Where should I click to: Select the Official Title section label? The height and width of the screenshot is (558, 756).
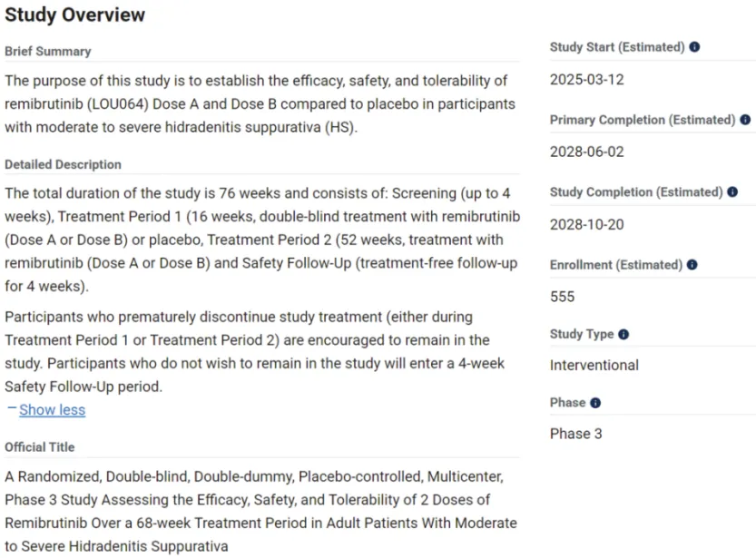[x=39, y=447]
